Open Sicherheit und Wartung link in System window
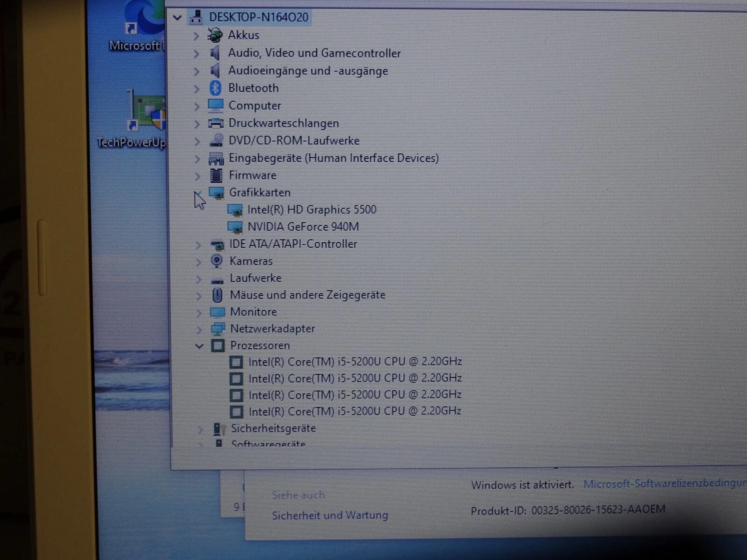 click(330, 515)
